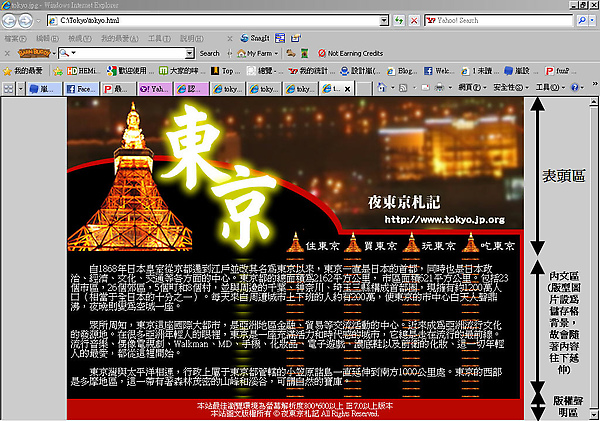Click the address bar showing C:\Tokyo\tokyo.html
600x421 pixels.
218,21
